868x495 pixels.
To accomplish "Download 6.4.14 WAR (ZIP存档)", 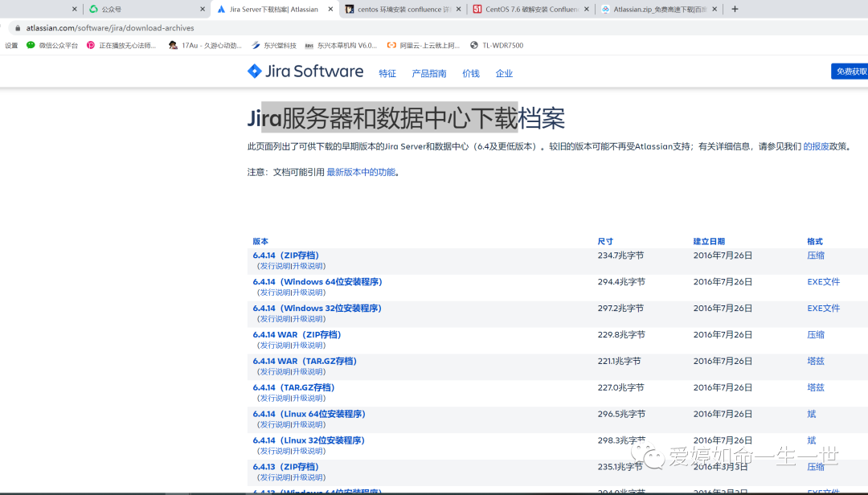I will point(297,335).
